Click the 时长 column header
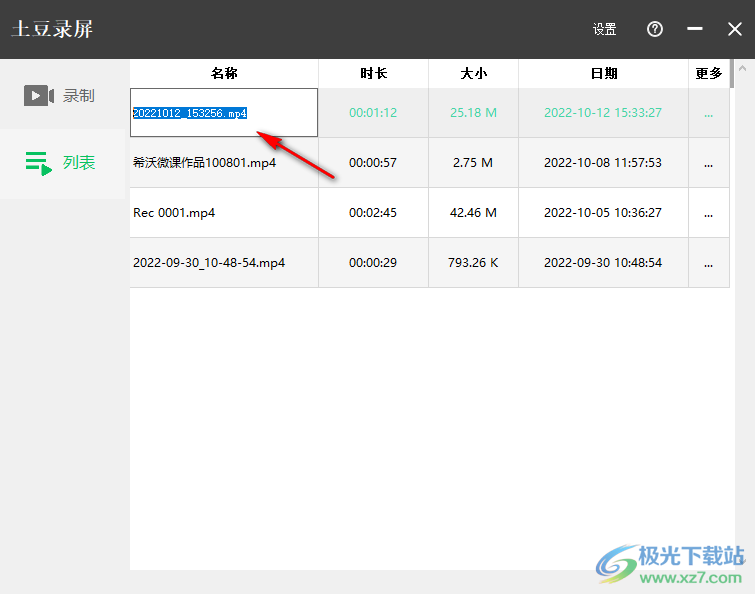 click(x=373, y=74)
